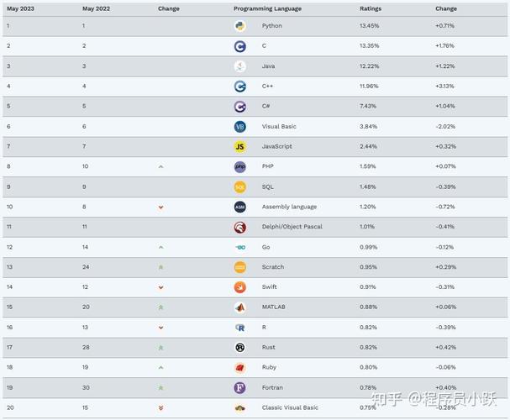This screenshot has height=420, width=510.
Task: Click the Ruby gem icon
Action: point(240,368)
